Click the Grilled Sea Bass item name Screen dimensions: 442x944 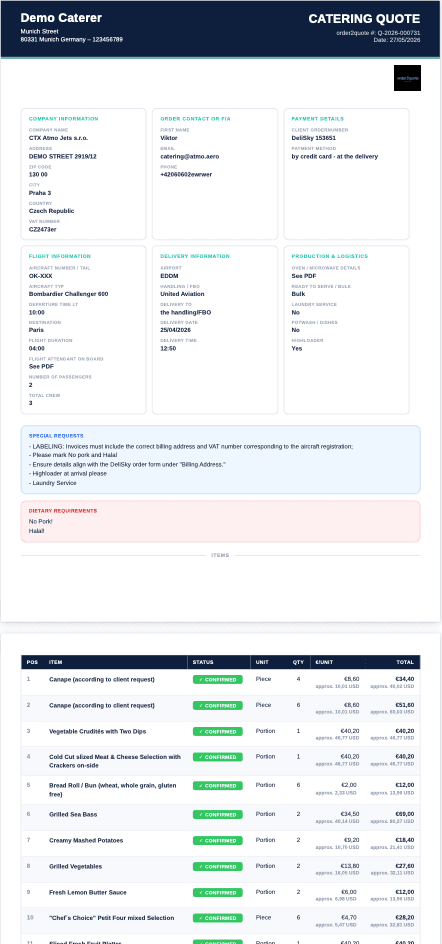[73, 815]
